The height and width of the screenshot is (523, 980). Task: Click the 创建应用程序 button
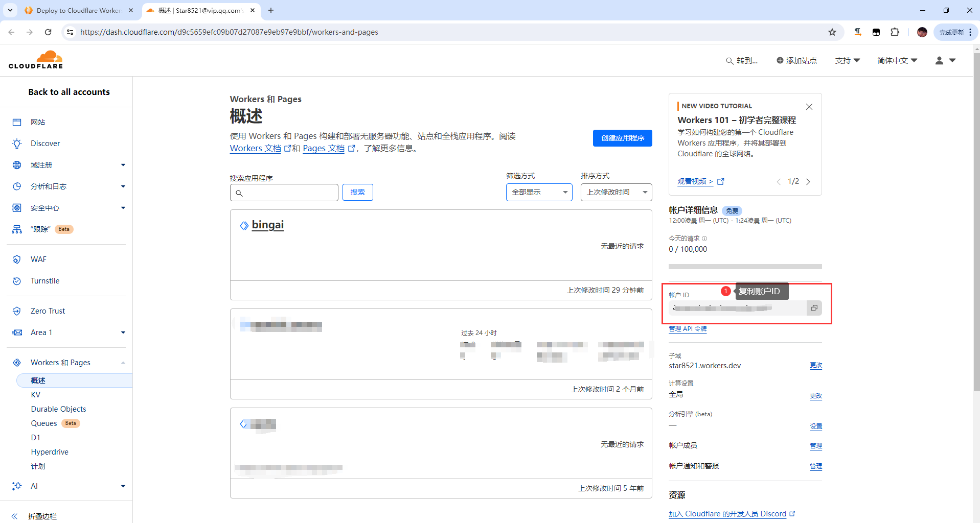click(x=623, y=138)
